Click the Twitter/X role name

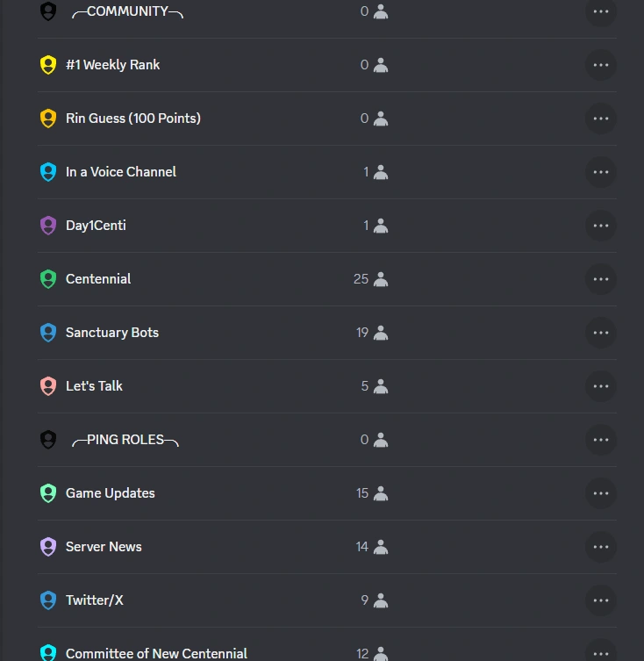pos(95,600)
